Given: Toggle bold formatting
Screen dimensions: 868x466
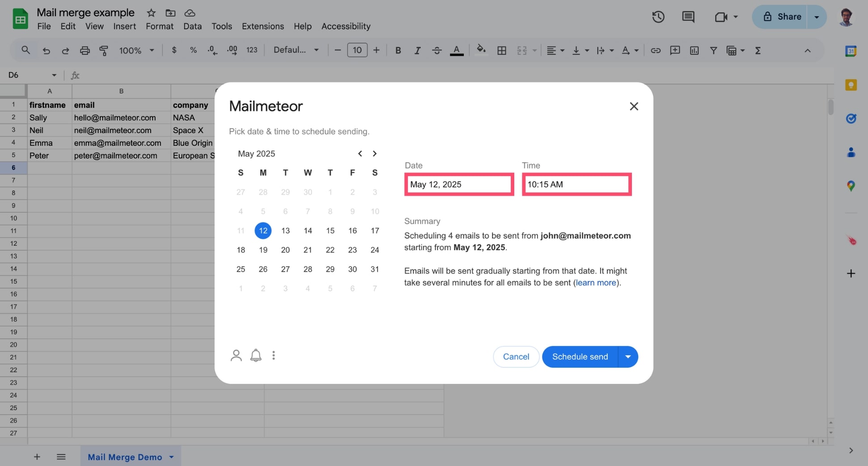Looking at the screenshot, I should [398, 50].
